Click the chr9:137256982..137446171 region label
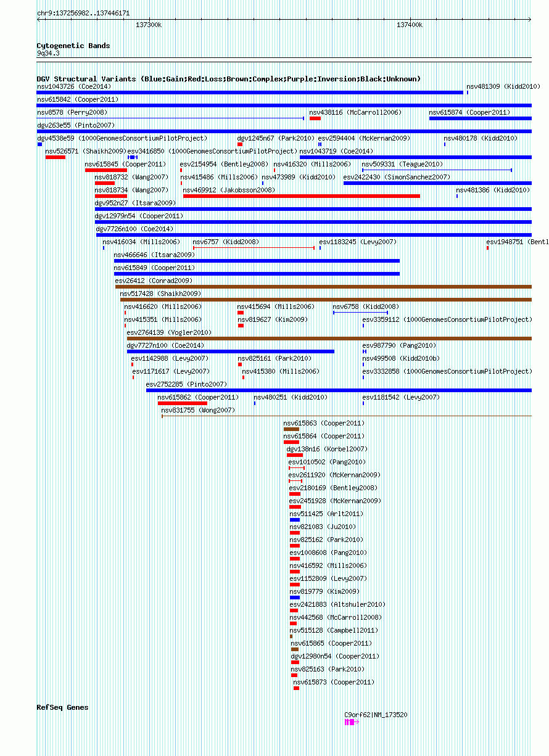Screen dimensions: 549x756 [83, 13]
